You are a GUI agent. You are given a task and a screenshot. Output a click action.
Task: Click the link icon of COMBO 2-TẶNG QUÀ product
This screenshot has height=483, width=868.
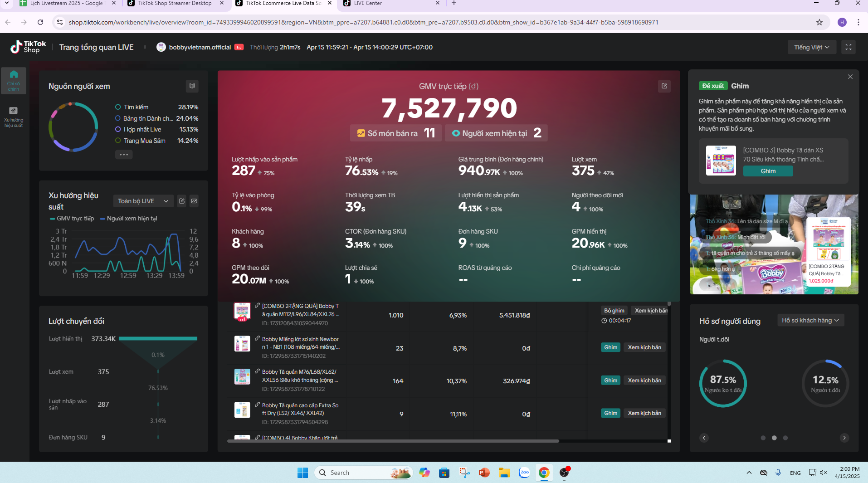[257, 305]
